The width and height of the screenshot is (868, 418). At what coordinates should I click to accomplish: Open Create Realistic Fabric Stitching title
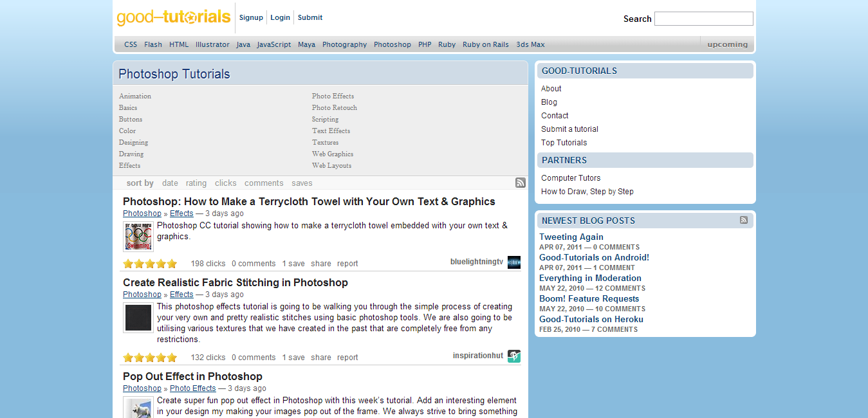(235, 282)
